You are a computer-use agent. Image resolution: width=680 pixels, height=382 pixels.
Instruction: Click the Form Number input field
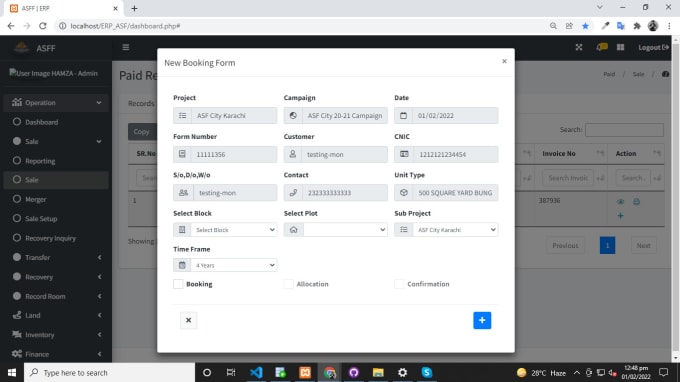point(234,154)
